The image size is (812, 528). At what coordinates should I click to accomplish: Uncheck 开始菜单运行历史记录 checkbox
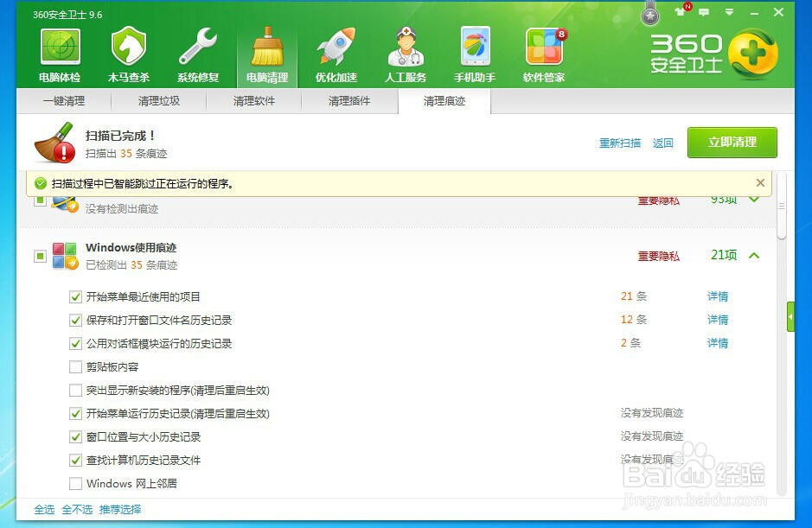pos(75,413)
